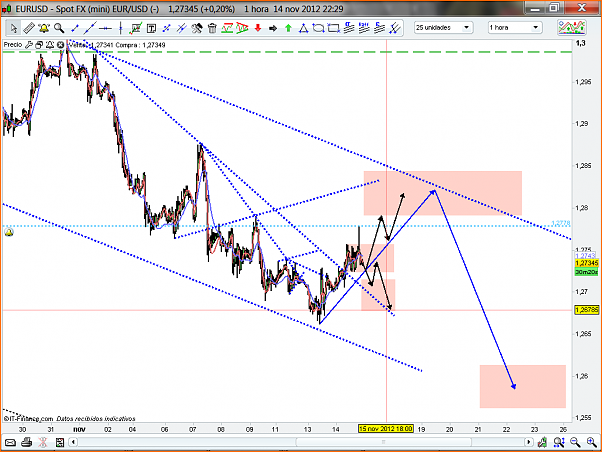Click the red crossed-out tool icon at bottom
The image size is (602, 452).
click(43, 442)
